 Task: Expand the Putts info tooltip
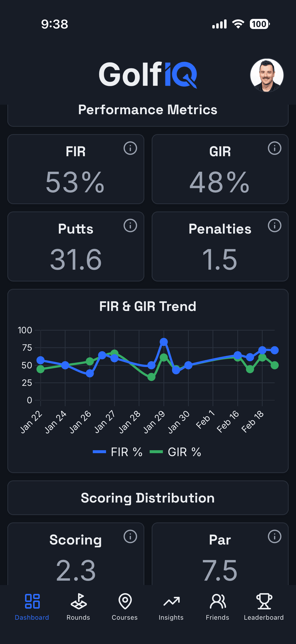coord(131,225)
